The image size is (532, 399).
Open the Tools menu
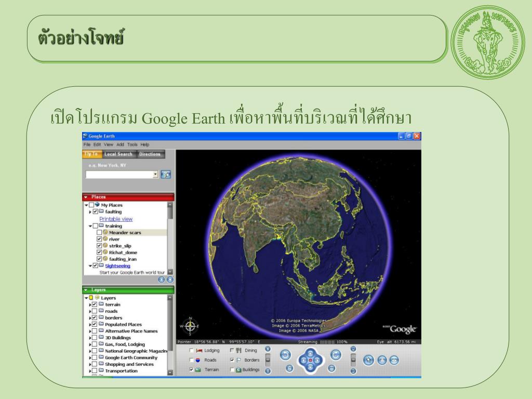(x=132, y=144)
